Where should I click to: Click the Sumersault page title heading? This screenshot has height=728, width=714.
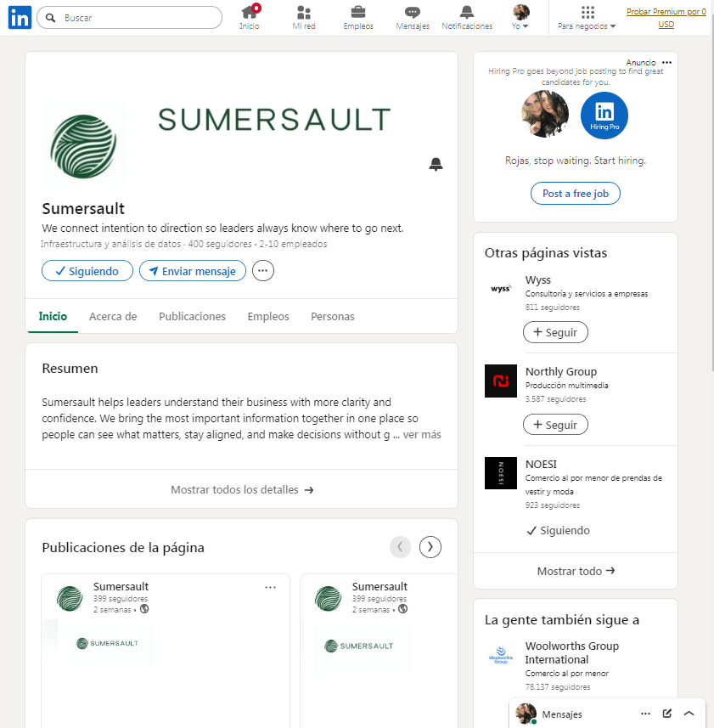[83, 208]
